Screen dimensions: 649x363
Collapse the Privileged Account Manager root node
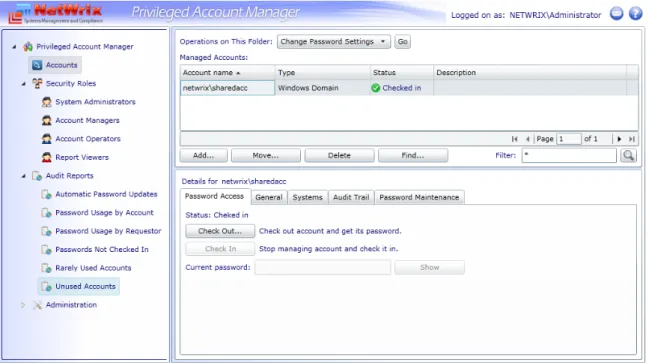pyautogui.click(x=14, y=47)
